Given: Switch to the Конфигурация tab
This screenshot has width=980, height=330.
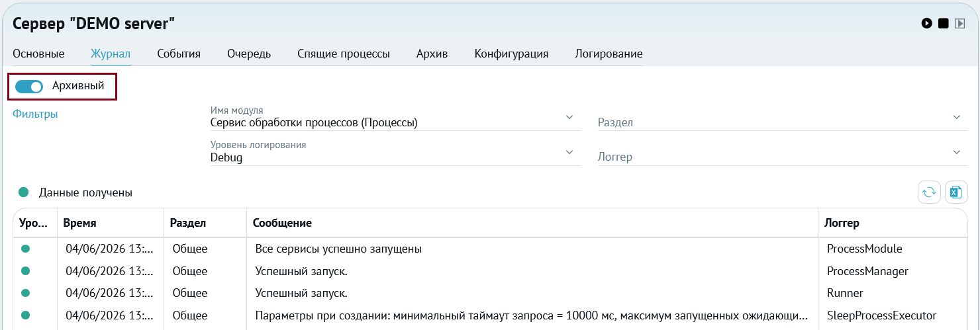Looking at the screenshot, I should click(x=511, y=54).
